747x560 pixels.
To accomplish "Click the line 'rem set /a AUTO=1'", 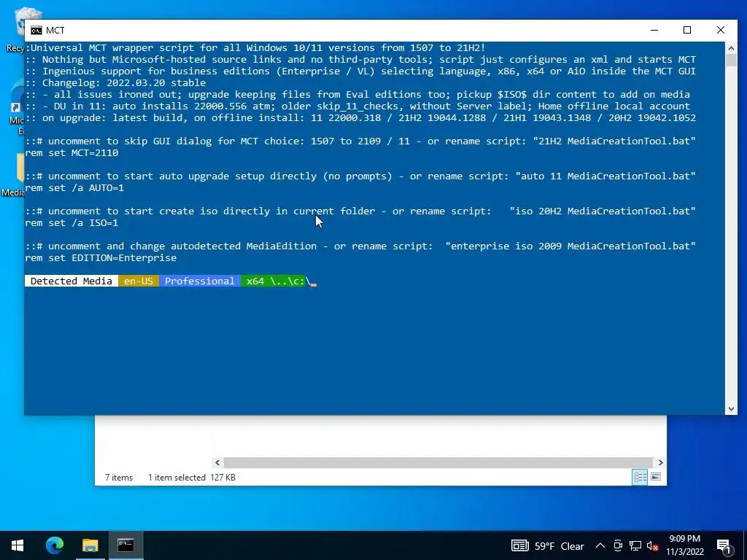I will point(74,187).
